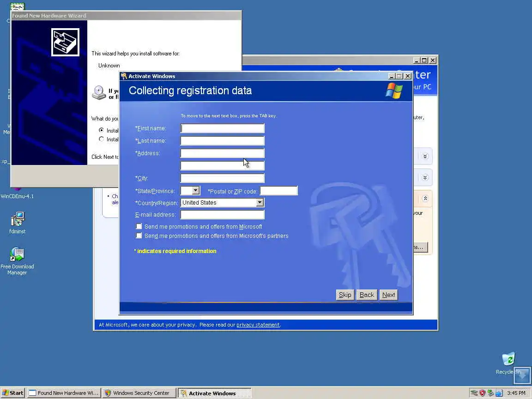The image size is (532, 399).
Task: Click the first Address line field
Action: point(222,153)
